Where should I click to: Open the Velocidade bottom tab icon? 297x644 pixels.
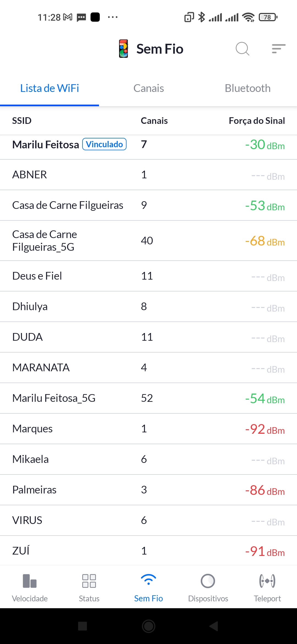pos(30,581)
